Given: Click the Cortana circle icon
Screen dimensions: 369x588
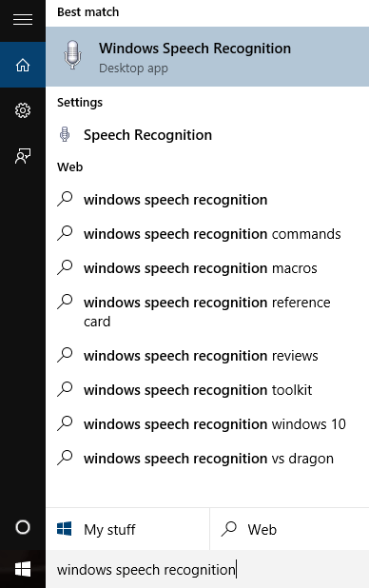Looking at the screenshot, I should [23, 527].
